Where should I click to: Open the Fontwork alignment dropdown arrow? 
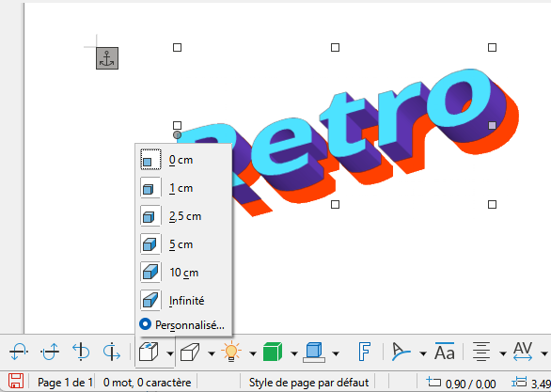coord(503,353)
